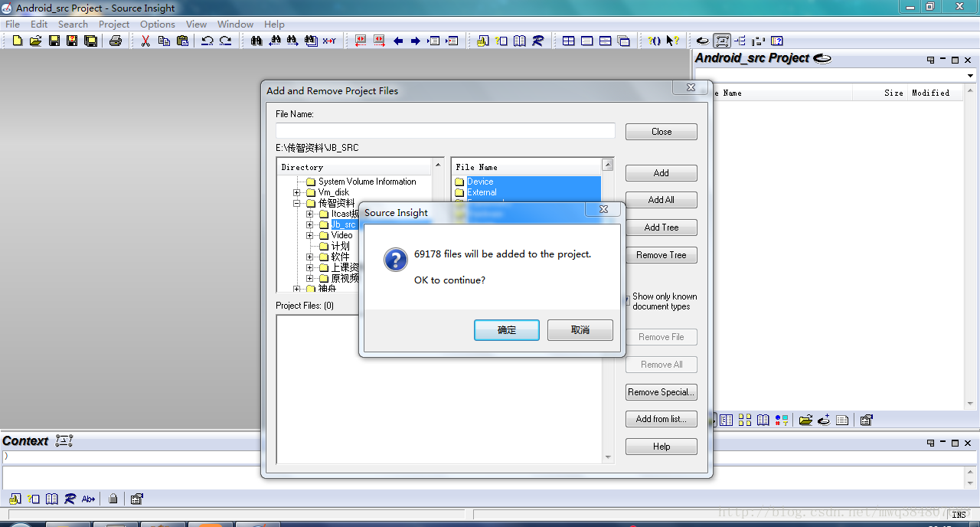
Task: Click the Replace X-to-Y icon
Action: (x=329, y=41)
